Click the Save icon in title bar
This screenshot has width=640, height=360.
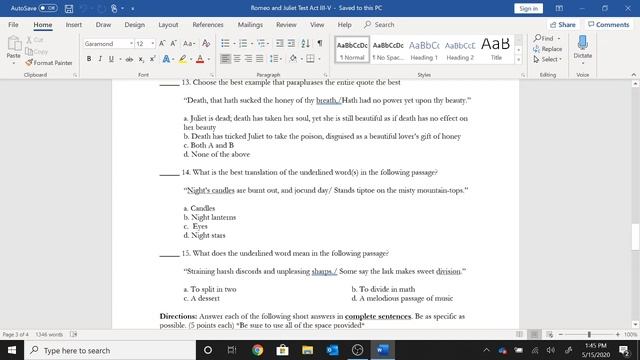point(69,9)
